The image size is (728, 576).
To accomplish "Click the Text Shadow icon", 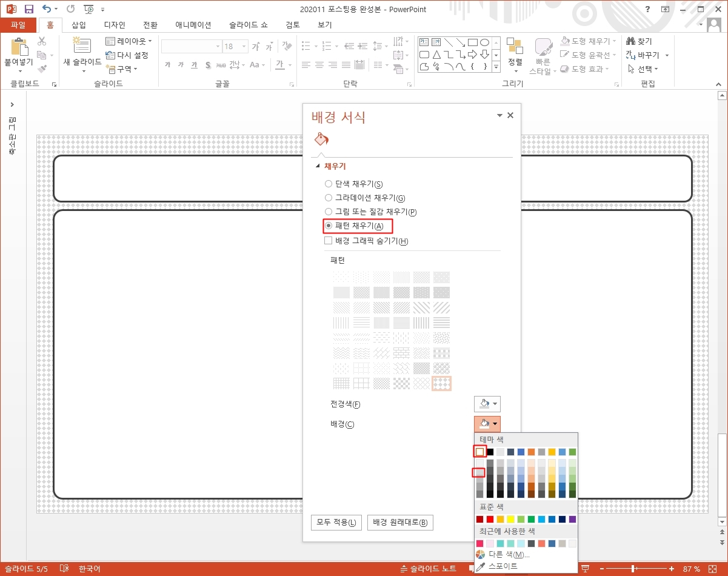I will pyautogui.click(x=208, y=65).
